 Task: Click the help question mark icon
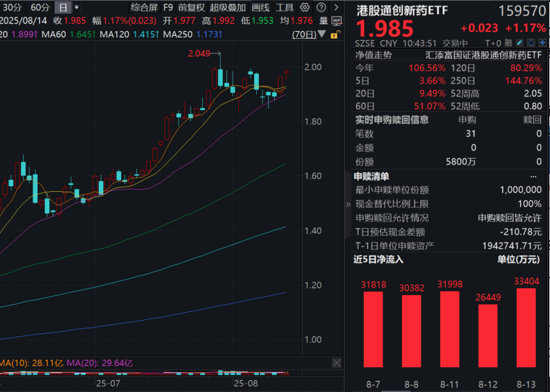pos(322,8)
